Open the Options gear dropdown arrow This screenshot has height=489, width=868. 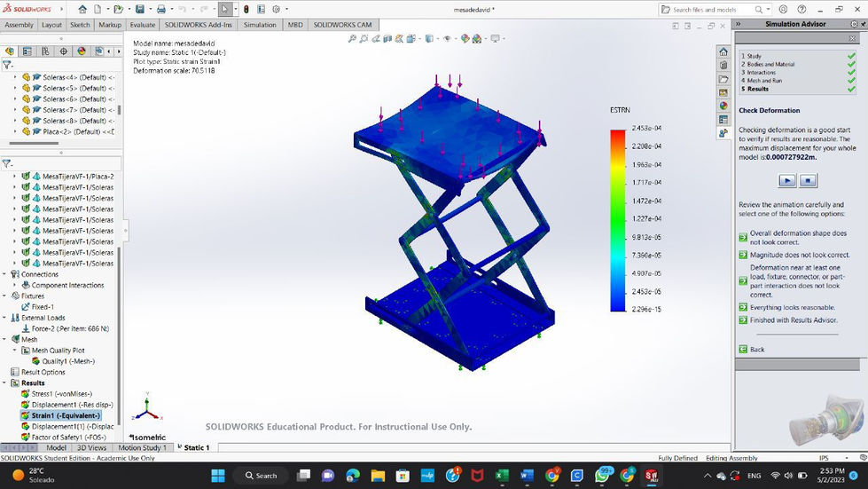coord(286,9)
